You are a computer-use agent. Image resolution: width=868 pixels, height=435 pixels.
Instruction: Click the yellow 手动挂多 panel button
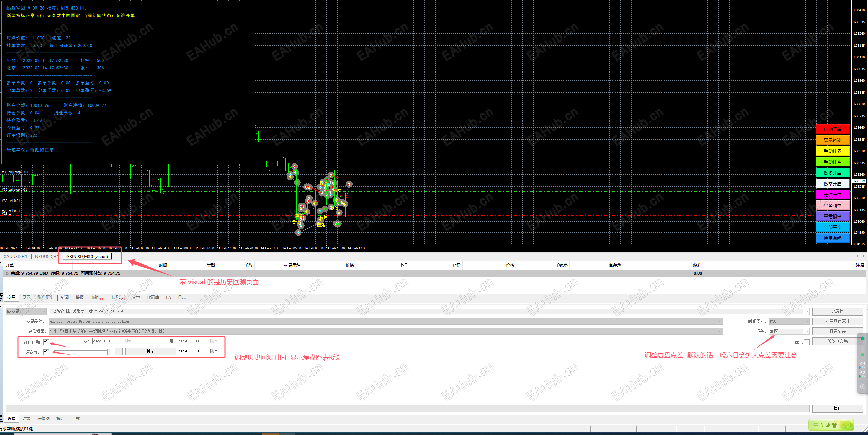point(832,151)
